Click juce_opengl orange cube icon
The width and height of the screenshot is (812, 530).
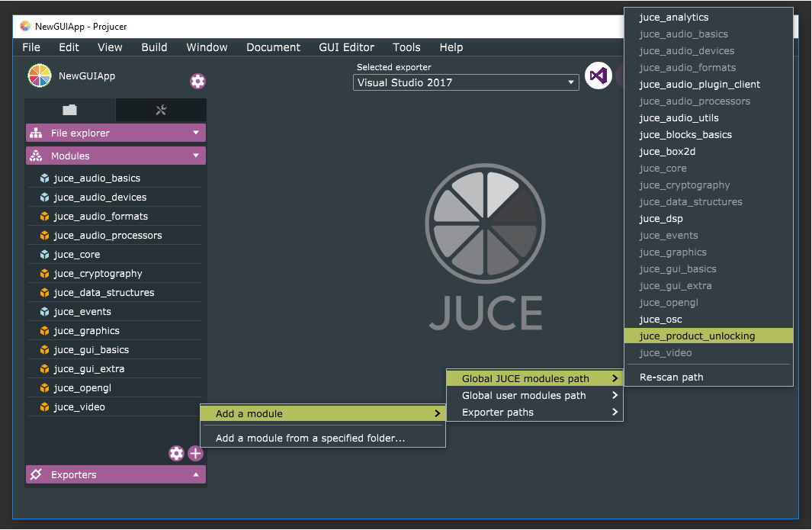(x=44, y=388)
